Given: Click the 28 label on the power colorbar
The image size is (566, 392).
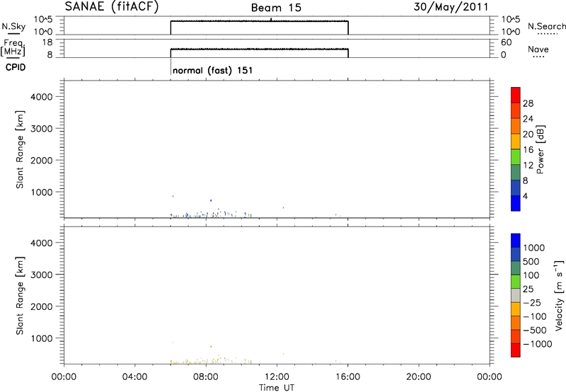Looking at the screenshot, I should coord(528,103).
